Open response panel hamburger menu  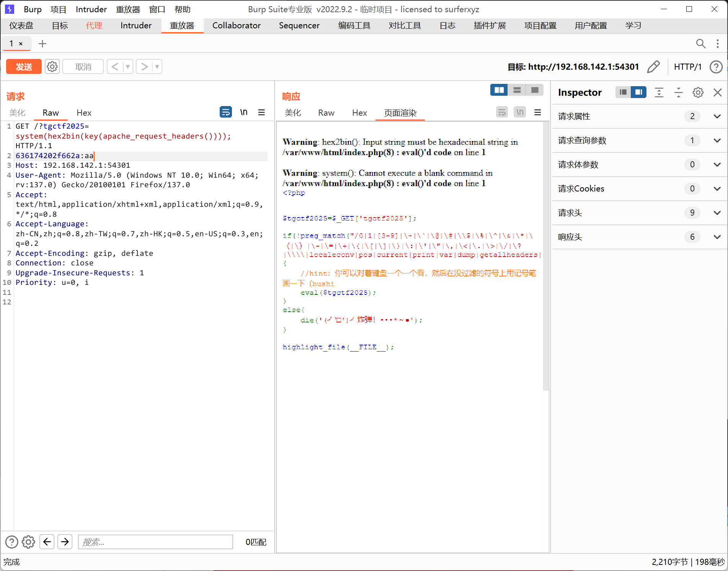click(x=538, y=112)
